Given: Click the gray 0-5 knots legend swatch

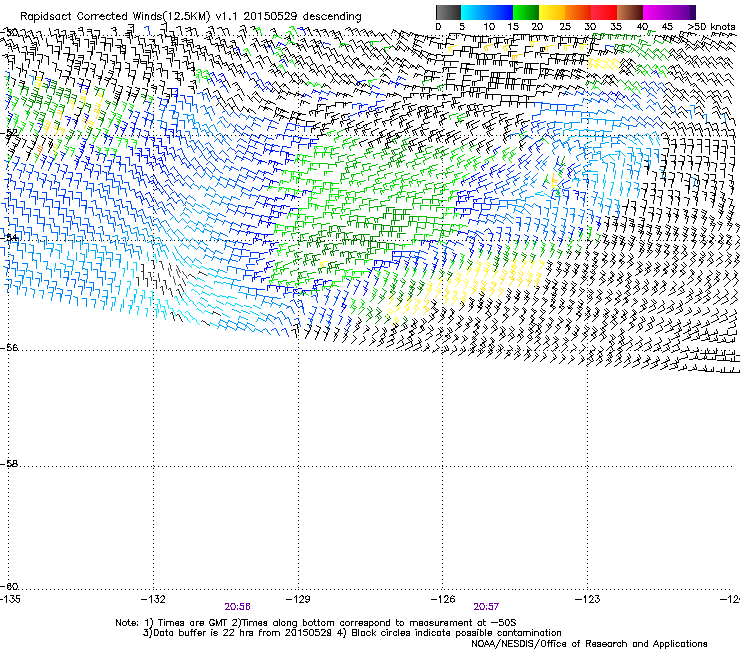Looking at the screenshot, I should [448, 12].
